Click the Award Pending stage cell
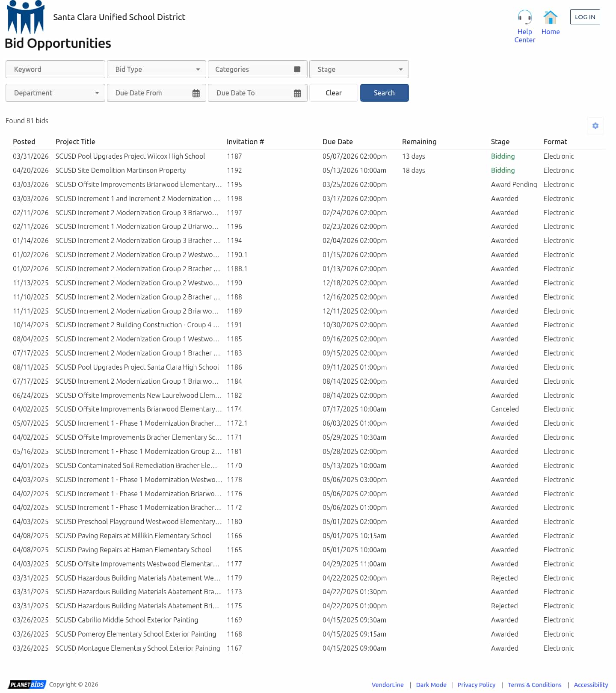 [514, 184]
